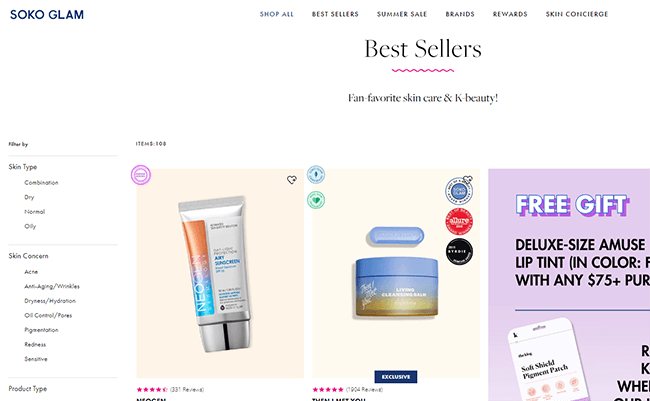Open the Neogen Airy Sunscreen product image
This screenshot has width=650, height=401.
pos(220,273)
